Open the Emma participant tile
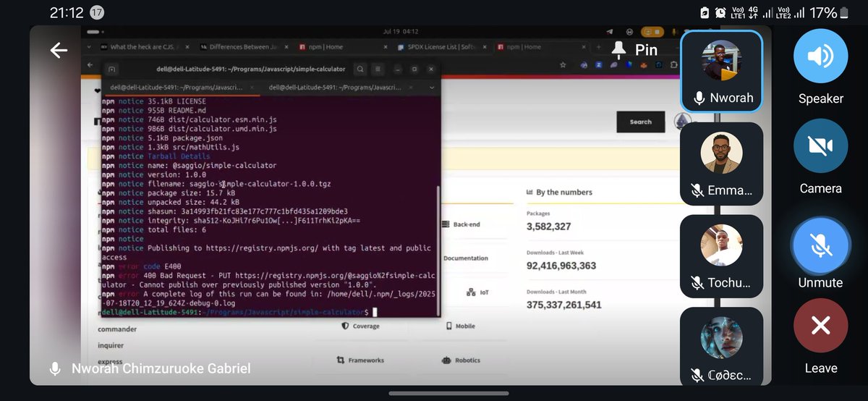Viewport: 868px width, 401px height. click(721, 163)
